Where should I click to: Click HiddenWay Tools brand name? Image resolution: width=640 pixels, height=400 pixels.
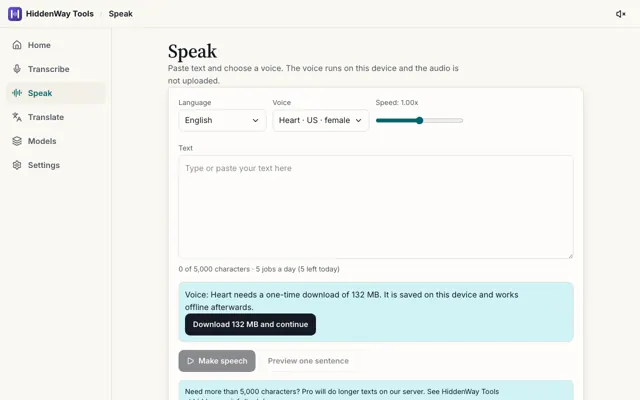tap(60, 14)
